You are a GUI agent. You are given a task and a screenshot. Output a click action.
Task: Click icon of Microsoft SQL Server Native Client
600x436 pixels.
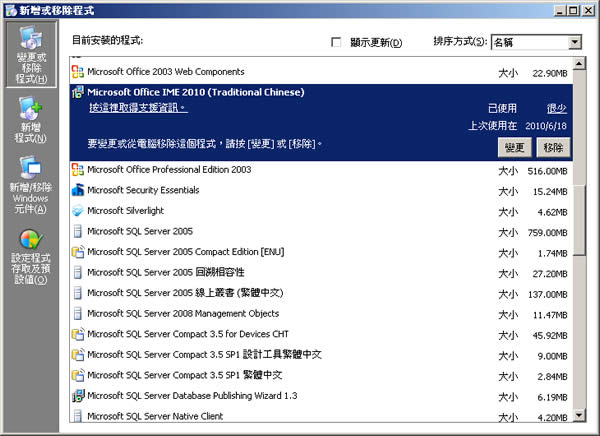(78, 416)
